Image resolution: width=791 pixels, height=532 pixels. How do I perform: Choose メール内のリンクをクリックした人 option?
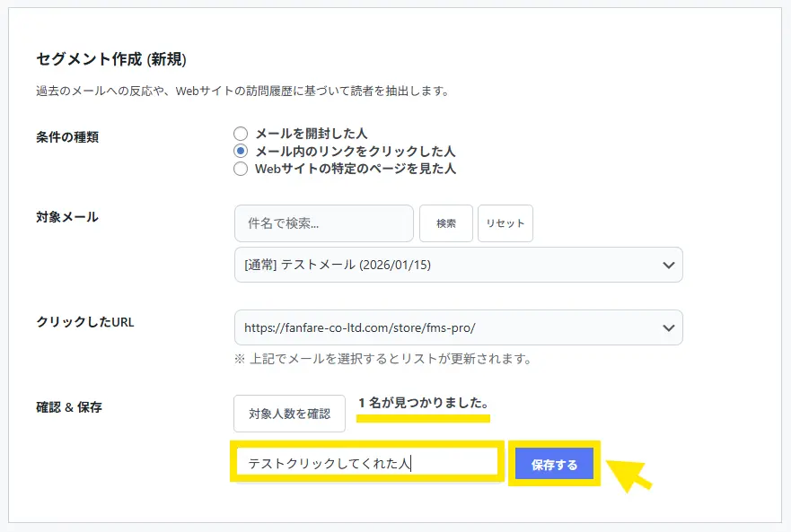(x=241, y=151)
